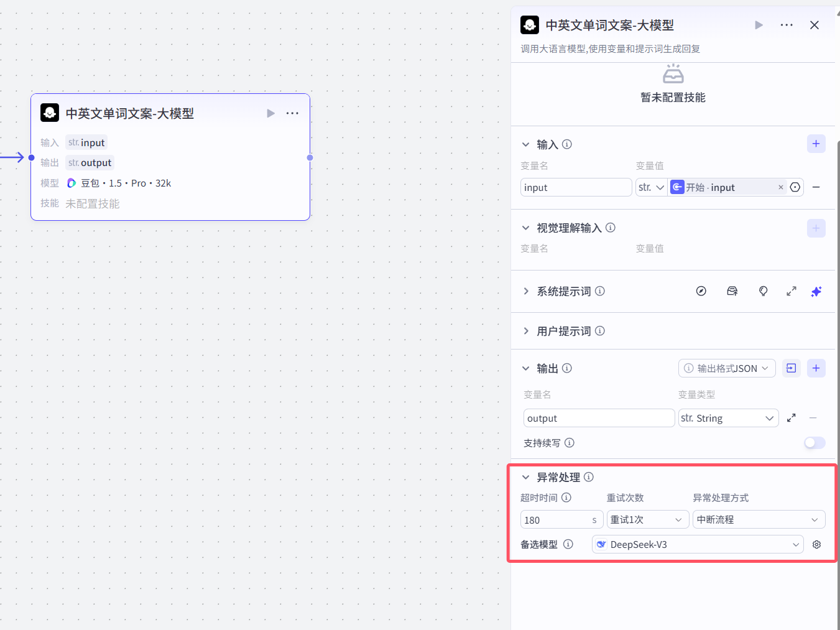This screenshot has height=630, width=840.
Task: Open the 重试1次 retry count dropdown
Action: coord(648,519)
